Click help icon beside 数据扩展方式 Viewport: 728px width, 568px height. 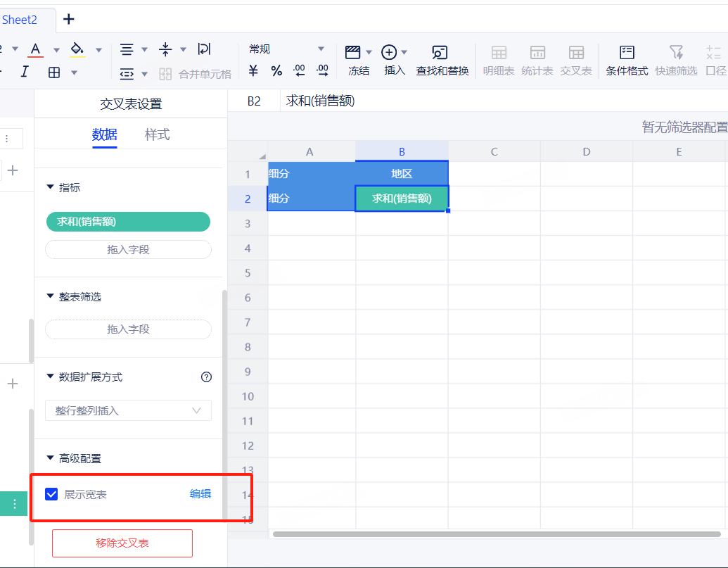(206, 377)
